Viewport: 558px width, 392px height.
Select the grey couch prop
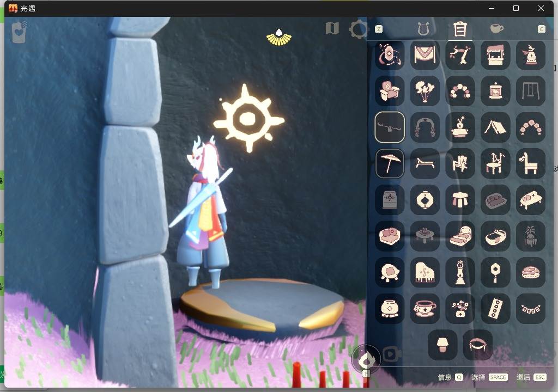coord(495,200)
